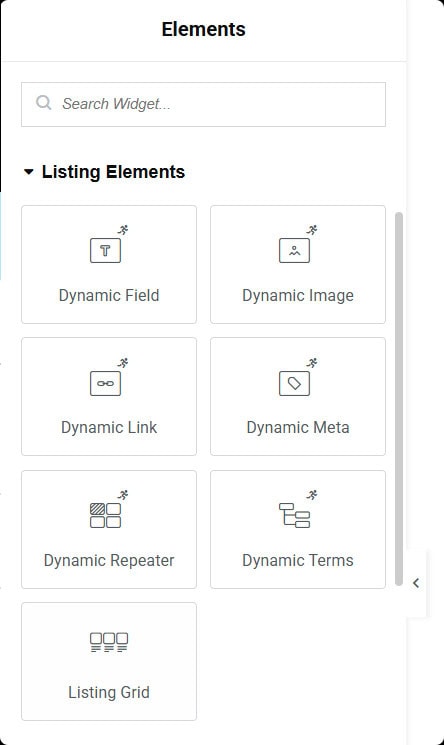Select the Listing Grid icon
444x745 pixels.
point(109,642)
